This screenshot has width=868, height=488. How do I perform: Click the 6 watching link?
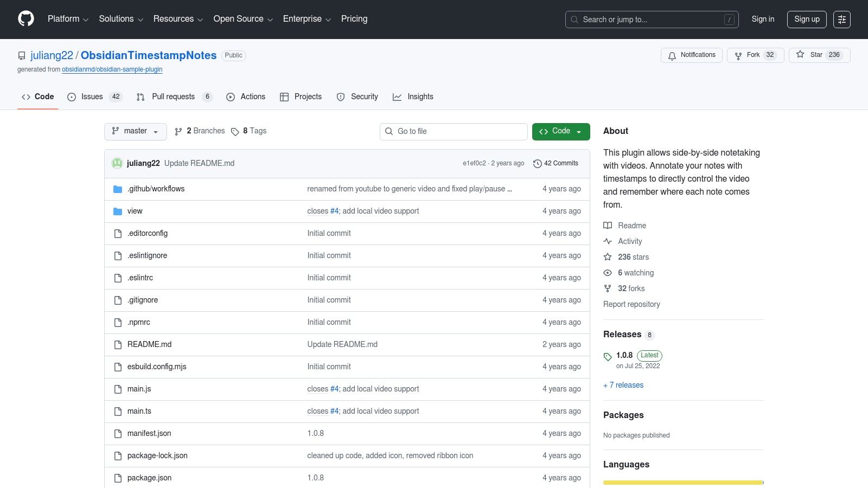[x=635, y=273]
